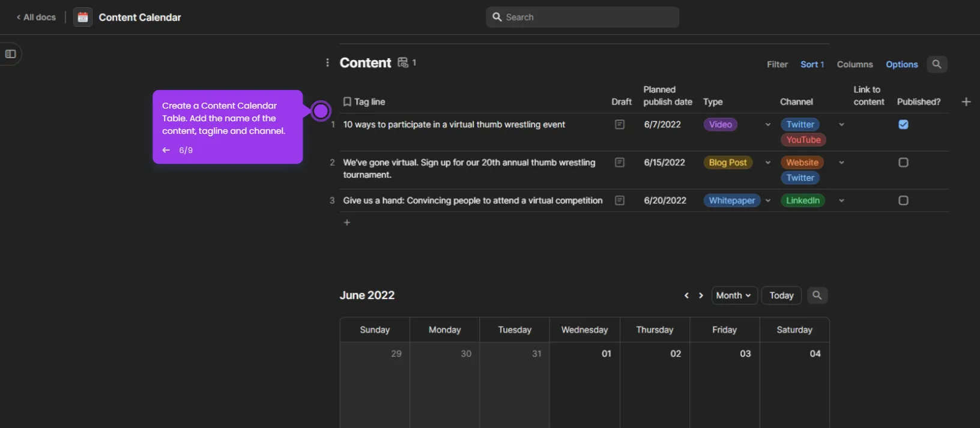Image resolution: width=980 pixels, height=428 pixels.
Task: Click the linked views icon beside Content
Action: (x=403, y=62)
